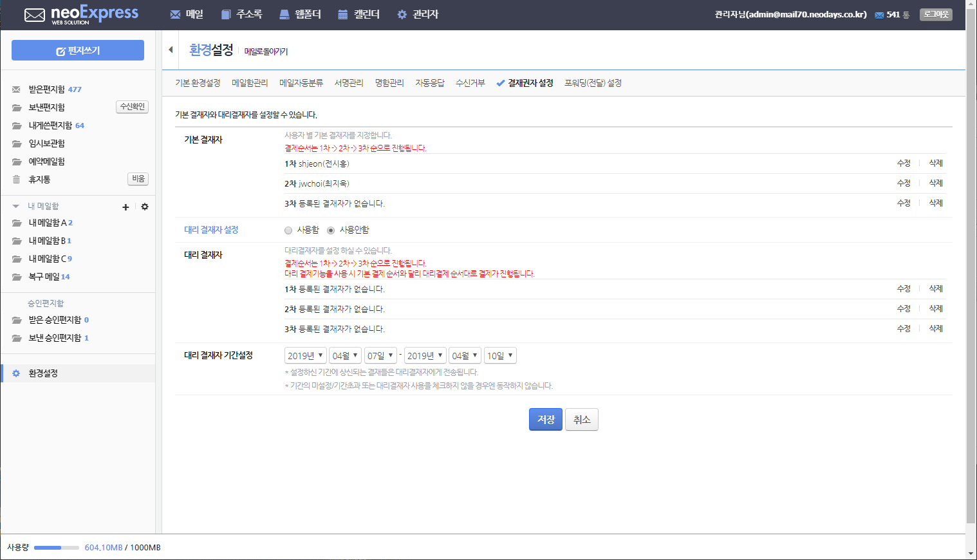Select the 사용함 radio button
This screenshot has width=977, height=560.
(288, 230)
